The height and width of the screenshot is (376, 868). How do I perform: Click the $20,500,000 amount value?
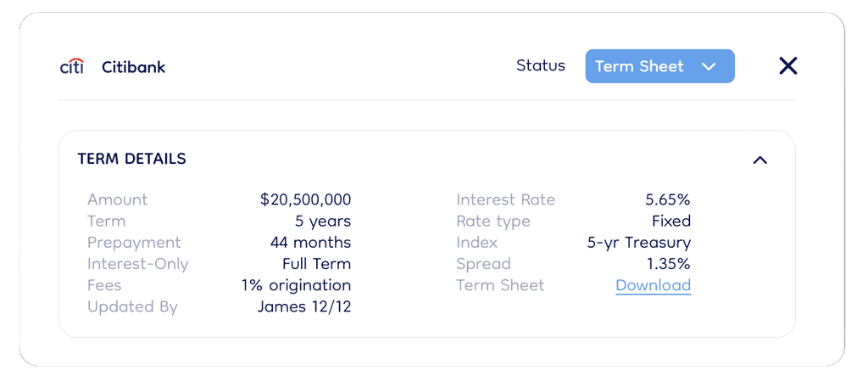click(305, 199)
